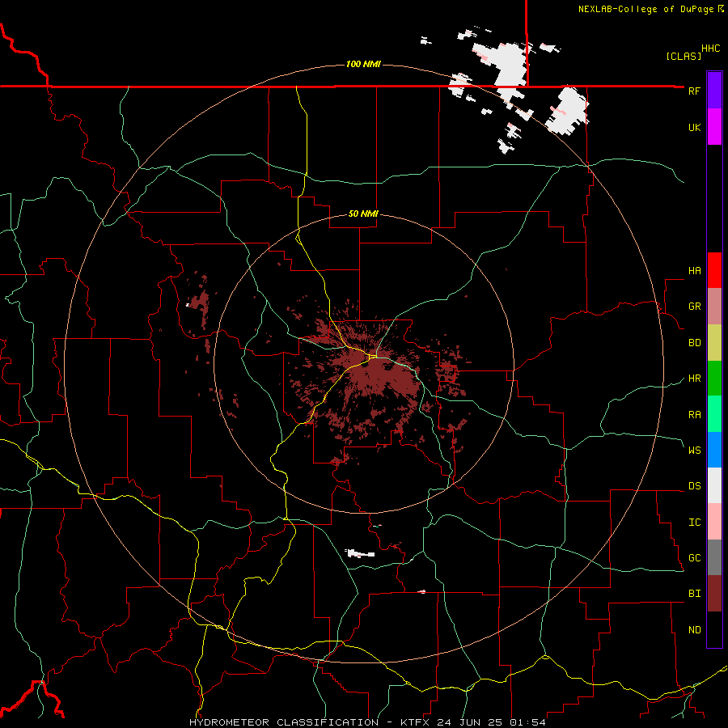The width and height of the screenshot is (728, 728).
Task: Click the 24 JUN 25 date
Action: coord(470,722)
